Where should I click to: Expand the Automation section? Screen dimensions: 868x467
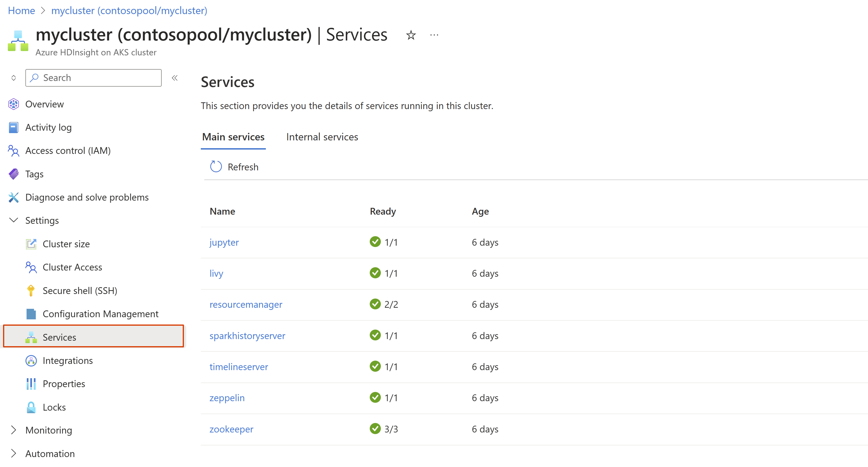13,454
